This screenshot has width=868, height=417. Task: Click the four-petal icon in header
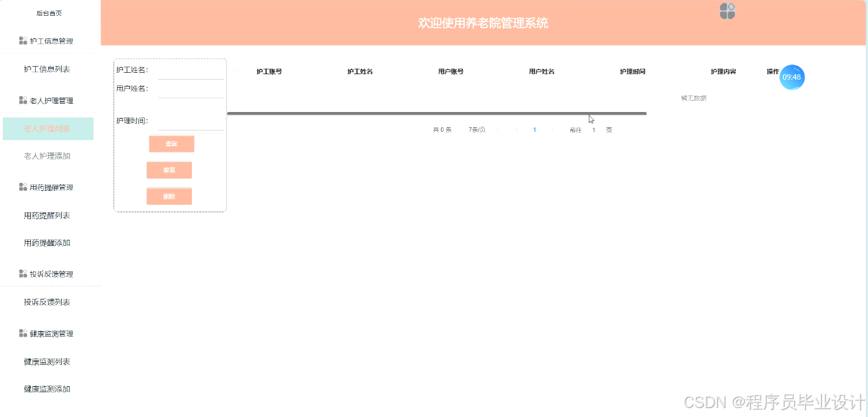point(727,11)
